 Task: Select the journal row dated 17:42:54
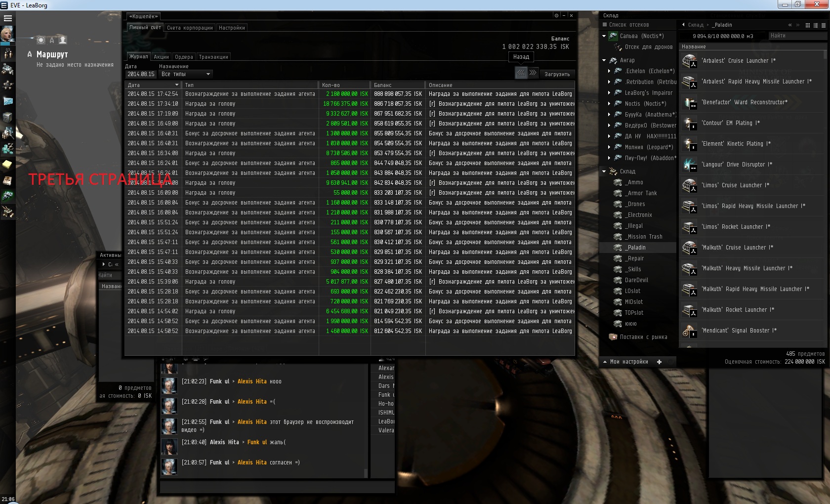point(350,94)
